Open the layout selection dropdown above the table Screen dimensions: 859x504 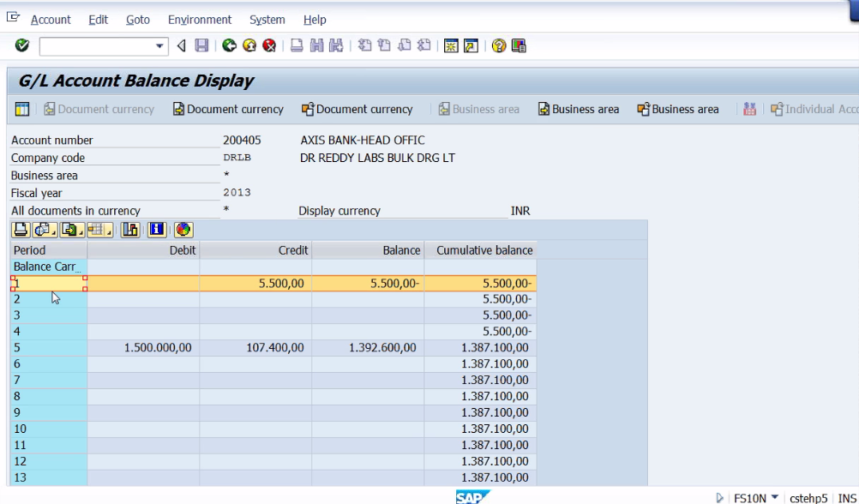pyautogui.click(x=99, y=230)
